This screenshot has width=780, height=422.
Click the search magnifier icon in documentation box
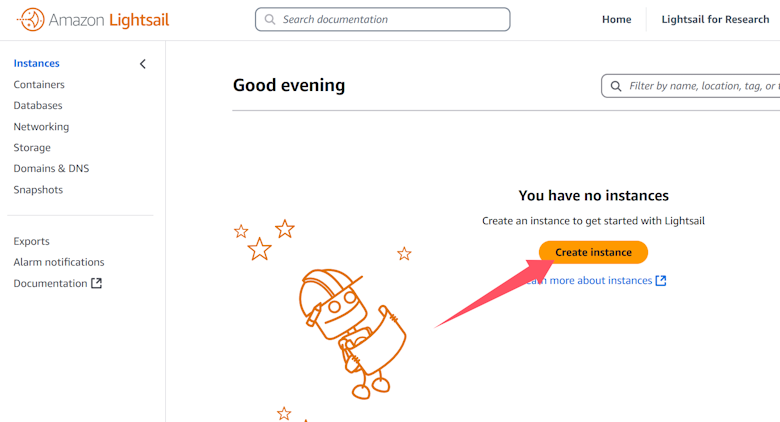[270, 19]
